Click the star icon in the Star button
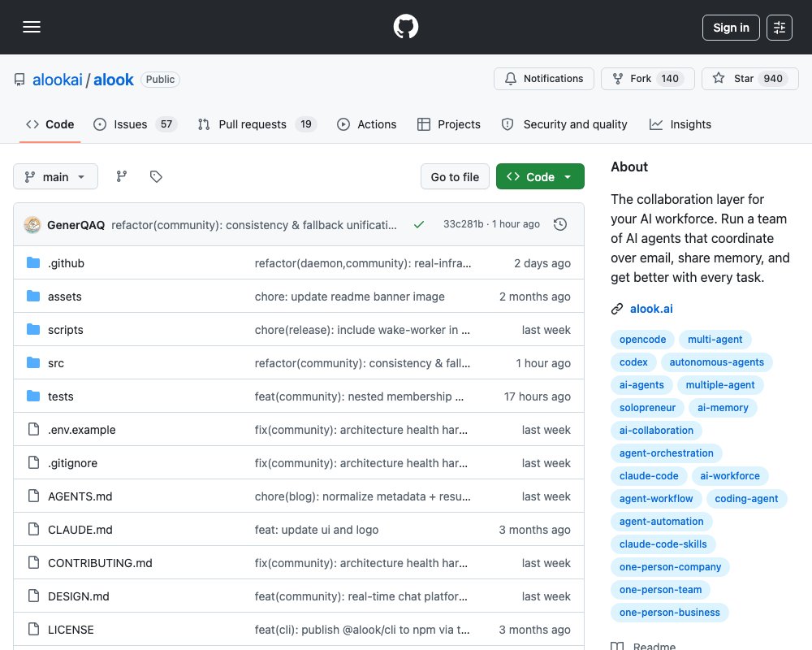This screenshot has height=650, width=812. coord(719,78)
